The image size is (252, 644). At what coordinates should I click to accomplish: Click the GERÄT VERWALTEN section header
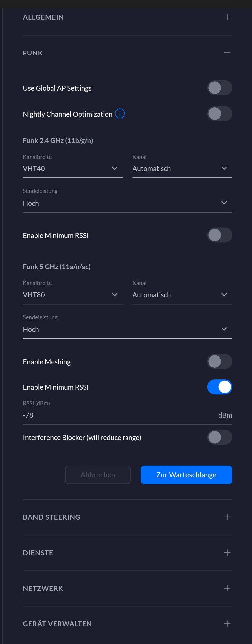[x=57, y=624]
